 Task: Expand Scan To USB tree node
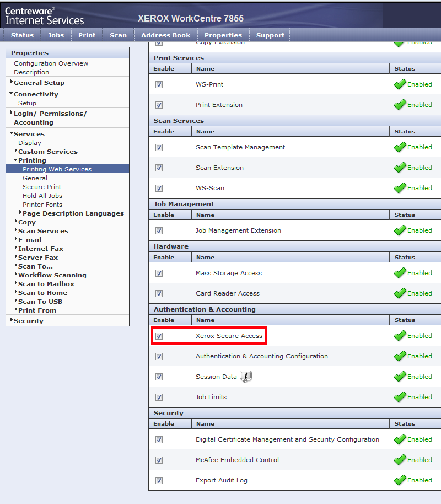[x=16, y=301]
